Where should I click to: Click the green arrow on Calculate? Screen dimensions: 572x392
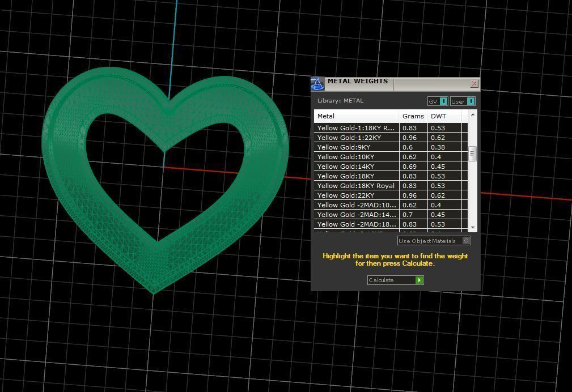(x=419, y=280)
